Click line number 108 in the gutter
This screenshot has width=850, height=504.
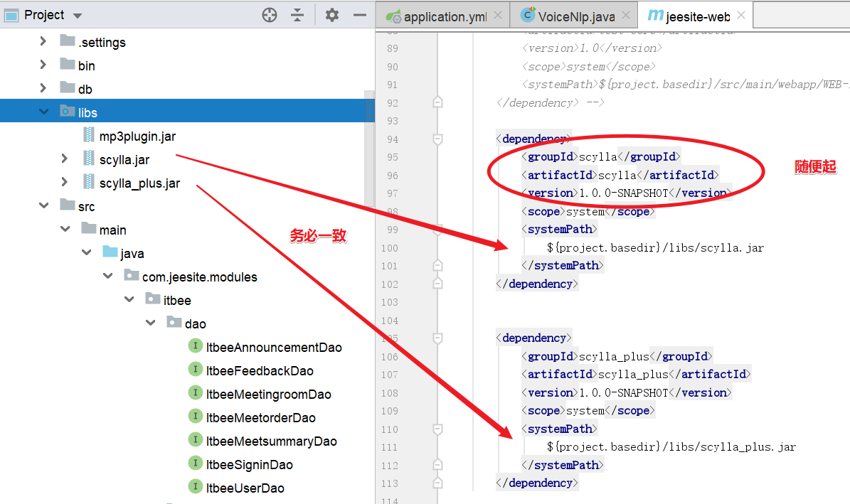(390, 393)
